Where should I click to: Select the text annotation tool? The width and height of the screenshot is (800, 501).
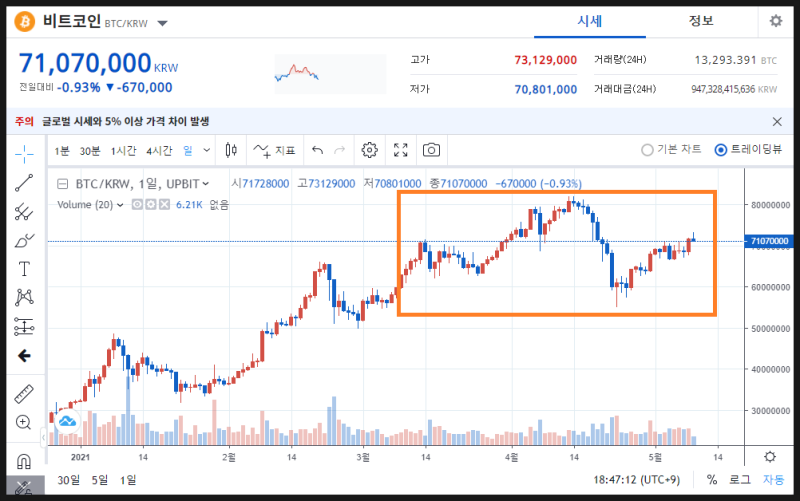(24, 269)
